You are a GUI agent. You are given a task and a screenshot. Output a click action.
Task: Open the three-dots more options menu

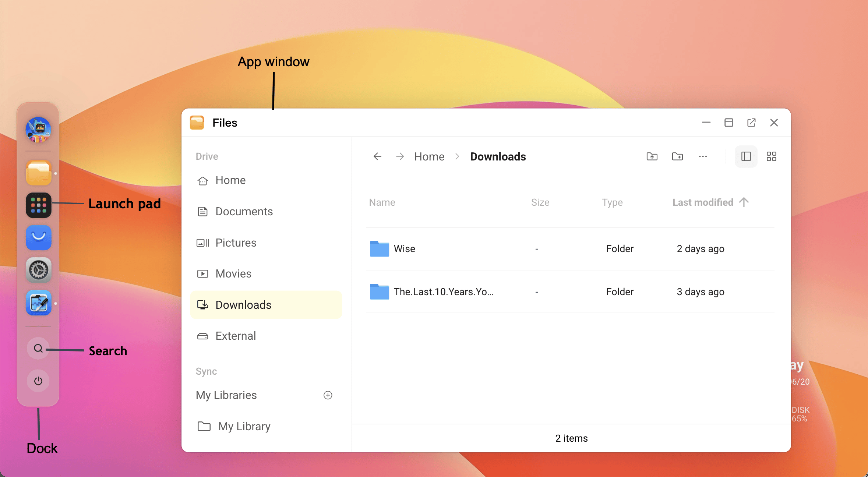click(x=703, y=156)
